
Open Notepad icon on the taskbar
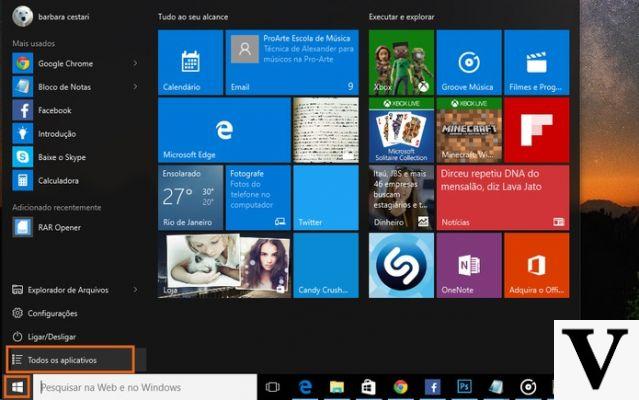point(496,387)
